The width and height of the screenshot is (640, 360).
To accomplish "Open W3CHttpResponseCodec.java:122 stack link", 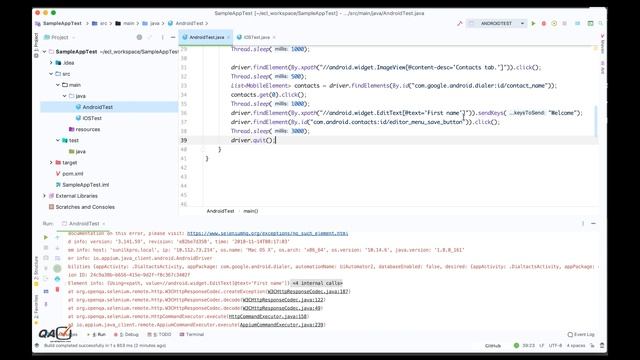I will (283, 300).
